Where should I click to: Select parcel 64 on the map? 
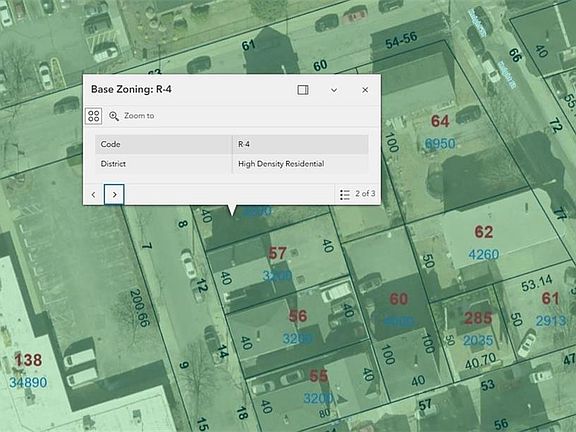440,121
